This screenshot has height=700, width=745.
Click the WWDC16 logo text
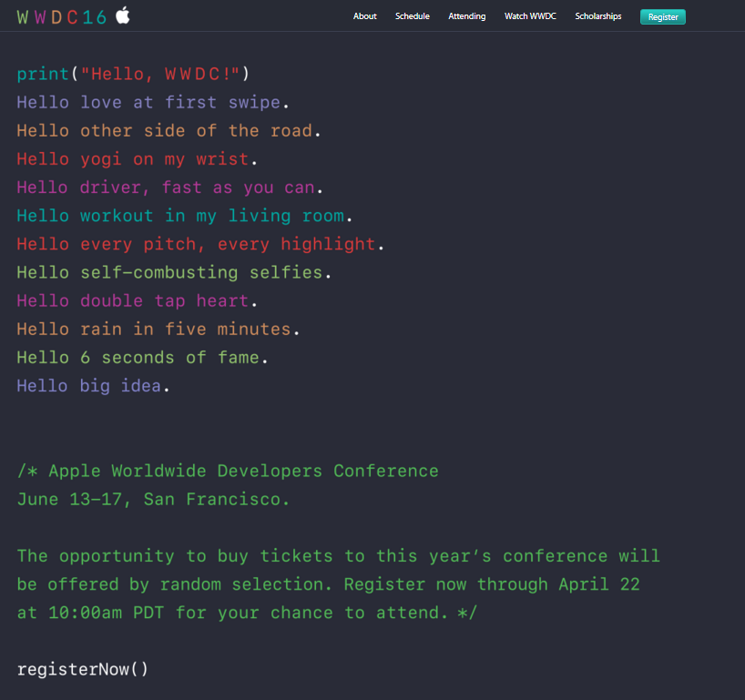62,17
